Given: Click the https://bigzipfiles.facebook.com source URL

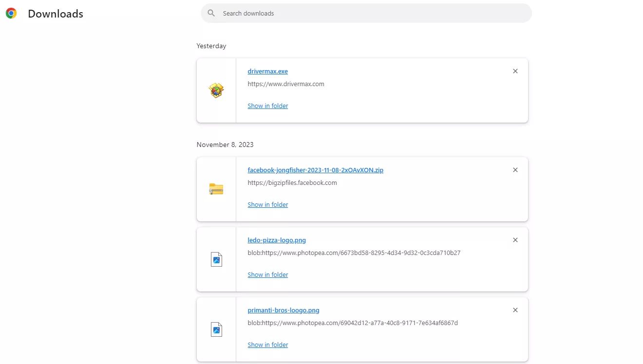Looking at the screenshot, I should [x=292, y=182].
